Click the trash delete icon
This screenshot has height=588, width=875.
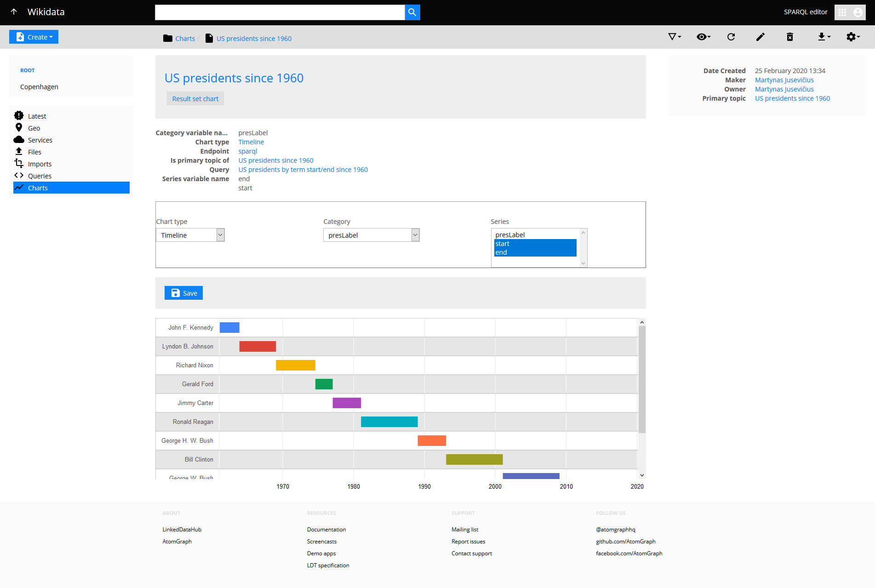[790, 37]
